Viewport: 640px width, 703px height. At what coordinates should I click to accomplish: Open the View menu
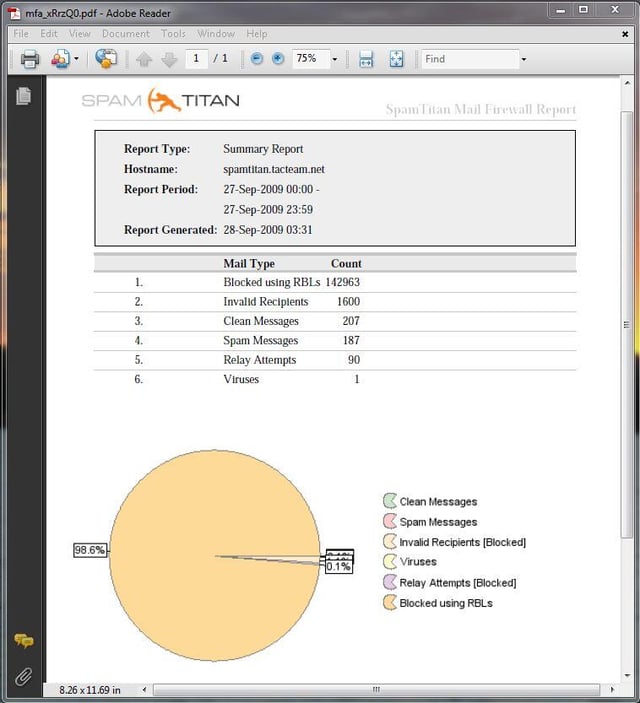pos(80,34)
